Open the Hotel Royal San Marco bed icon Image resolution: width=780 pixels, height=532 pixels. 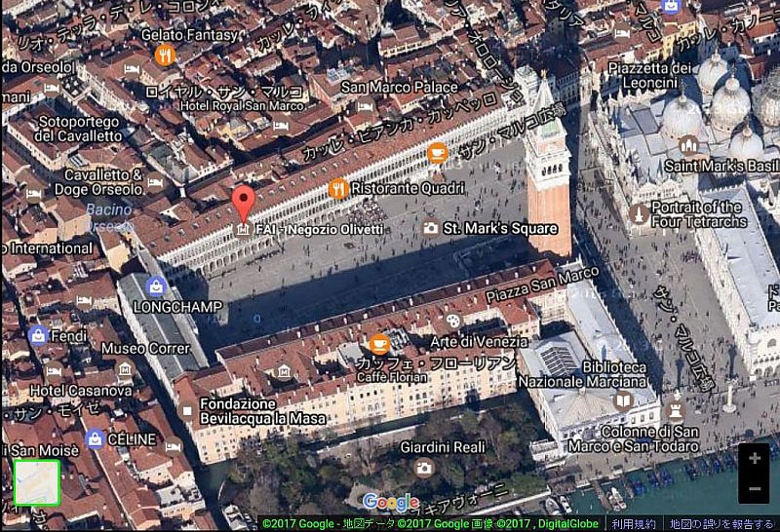coord(281,126)
